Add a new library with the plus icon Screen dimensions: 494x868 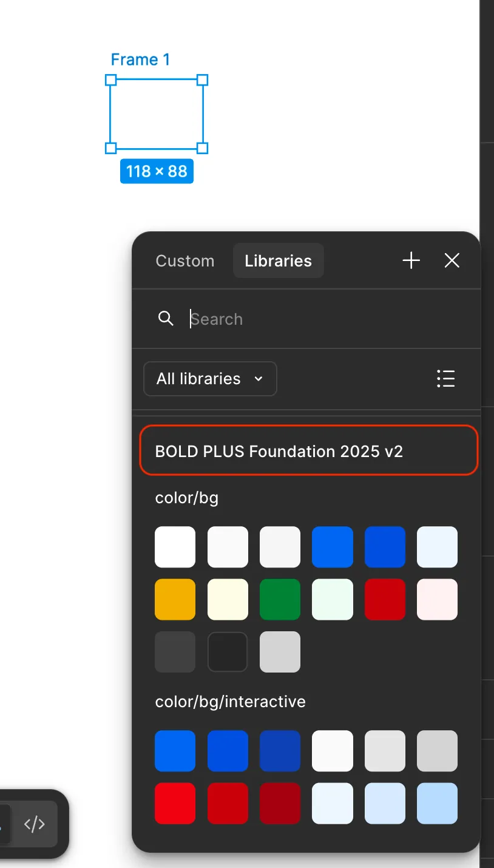[x=411, y=260]
